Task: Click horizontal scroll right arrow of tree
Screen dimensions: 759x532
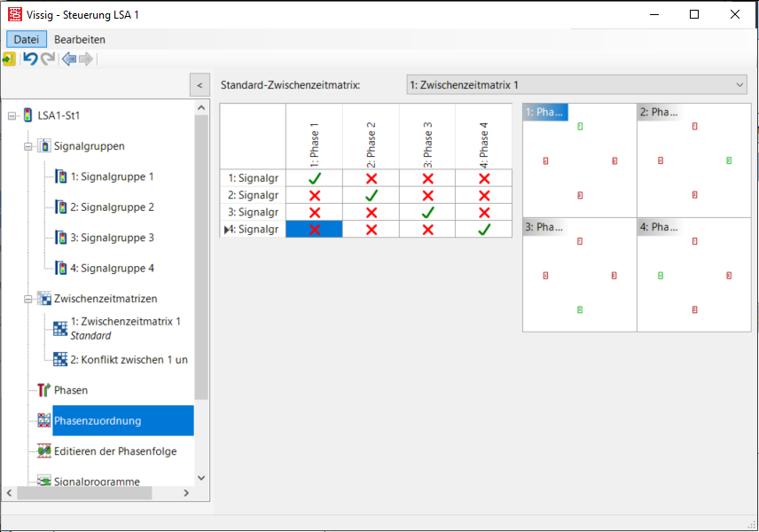Action: (186, 493)
